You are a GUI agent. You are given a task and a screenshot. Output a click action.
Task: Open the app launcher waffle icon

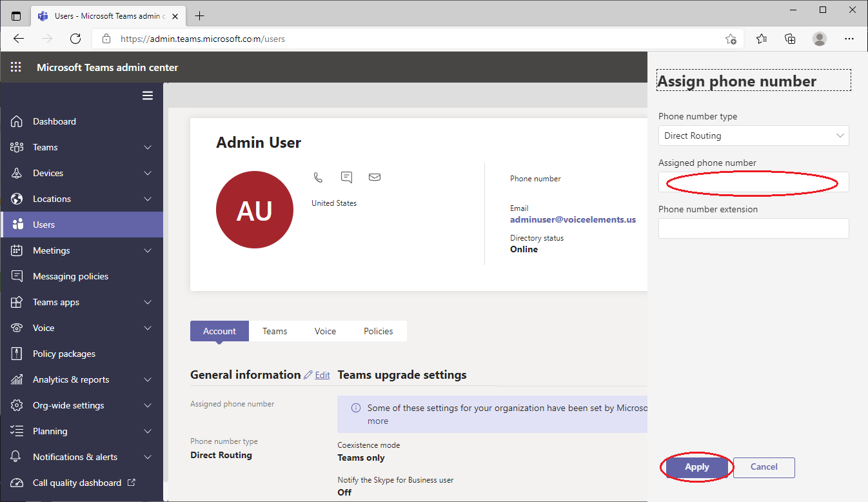click(x=16, y=67)
